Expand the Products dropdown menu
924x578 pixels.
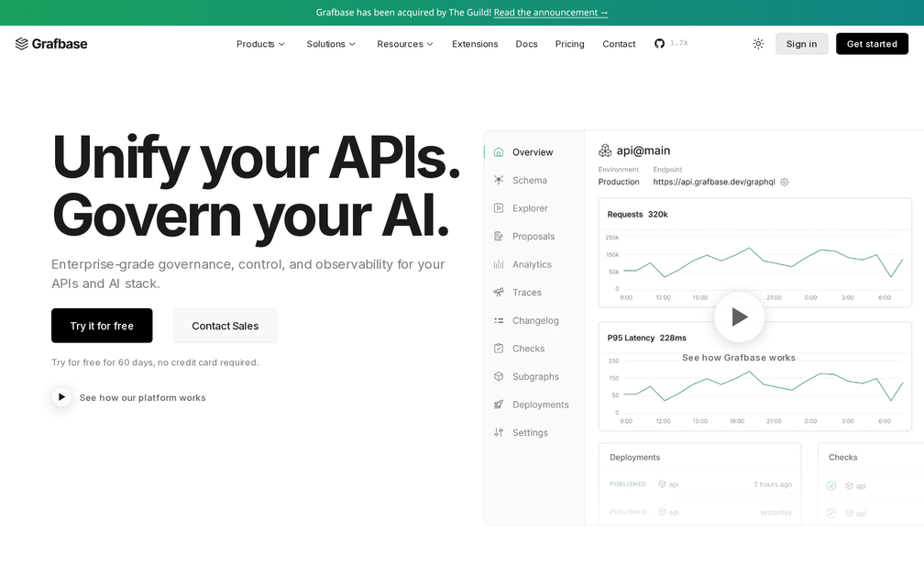260,44
